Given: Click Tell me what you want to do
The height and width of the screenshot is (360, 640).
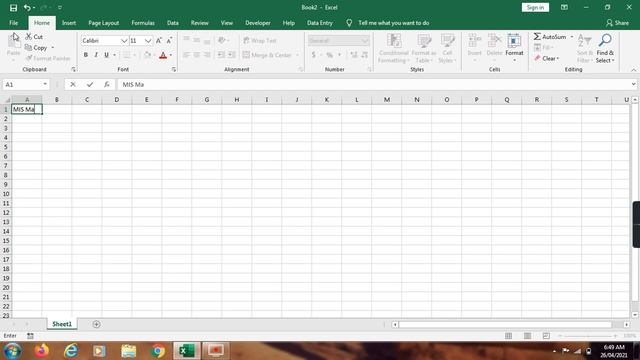Looking at the screenshot, I should click(x=393, y=23).
